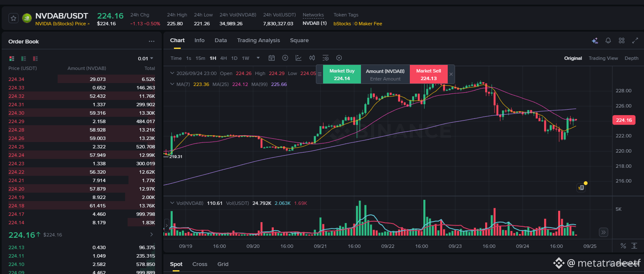Screen dimensions: 644x274
Task: Toggle the percent scale on price axis
Action: tap(623, 246)
